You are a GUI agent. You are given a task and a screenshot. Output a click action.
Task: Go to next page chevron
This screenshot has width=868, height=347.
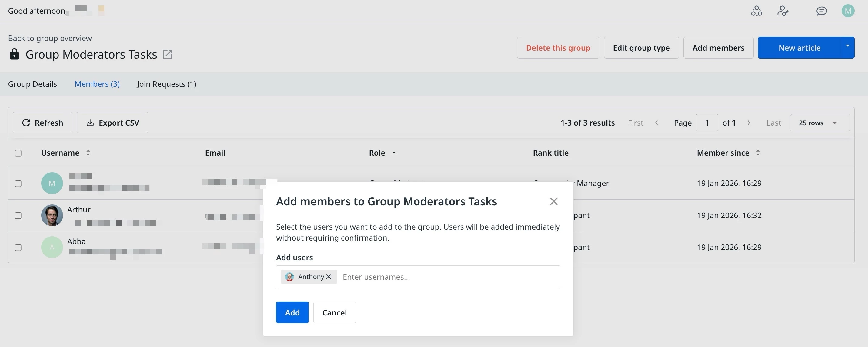(x=749, y=123)
